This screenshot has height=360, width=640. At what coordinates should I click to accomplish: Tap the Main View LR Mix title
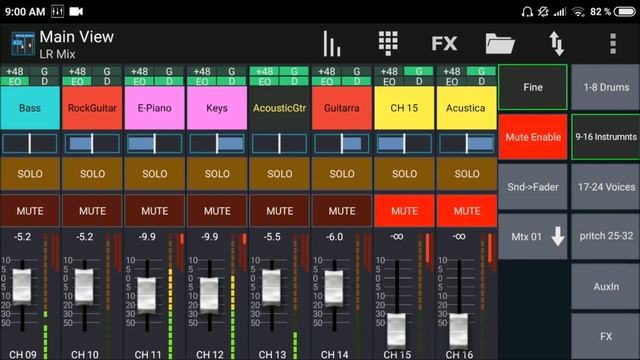[76, 44]
